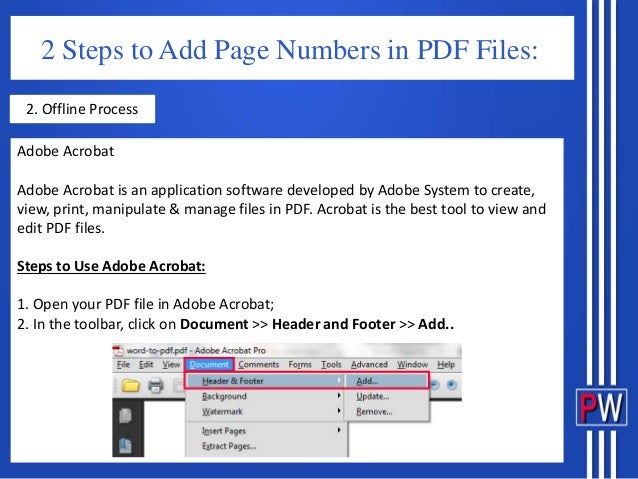Click the '2. Offline Process' label box
This screenshot has width=638, height=479.
(x=82, y=109)
